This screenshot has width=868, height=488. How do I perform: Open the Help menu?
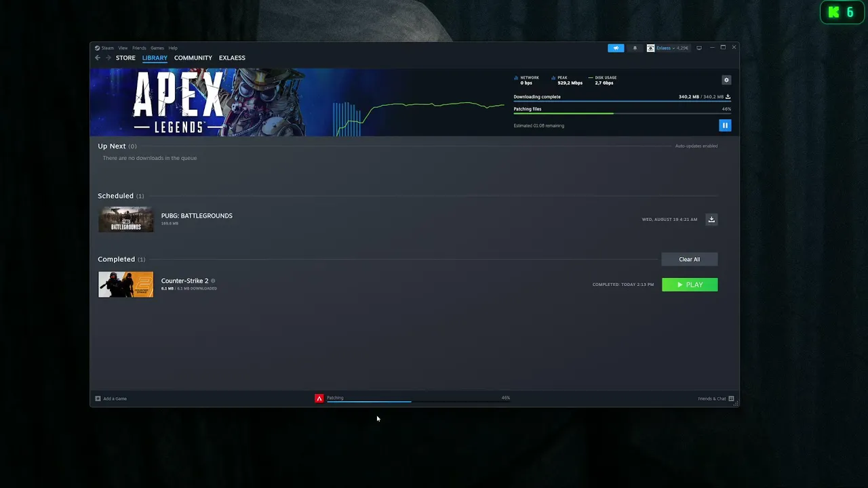173,48
